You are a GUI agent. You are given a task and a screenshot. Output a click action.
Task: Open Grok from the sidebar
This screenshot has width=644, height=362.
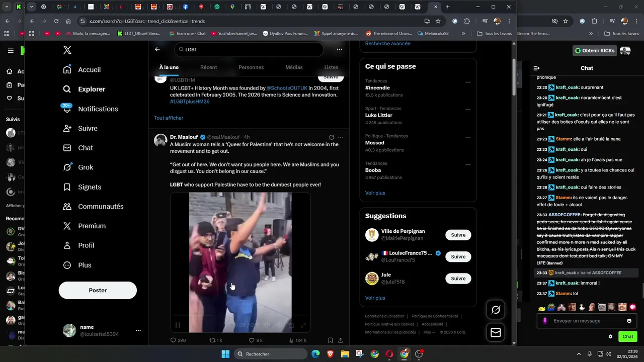pos(78,167)
